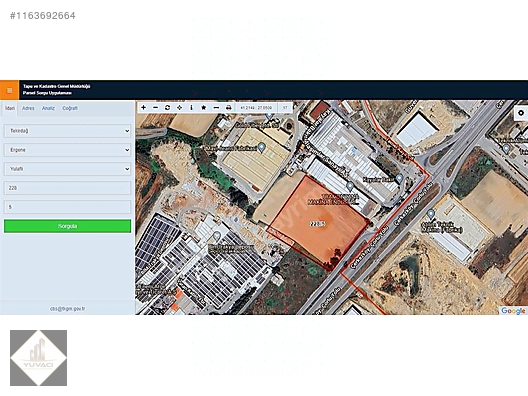This screenshot has width=528, height=396.
Task: Select the info query tool
Action: pyautogui.click(x=191, y=108)
